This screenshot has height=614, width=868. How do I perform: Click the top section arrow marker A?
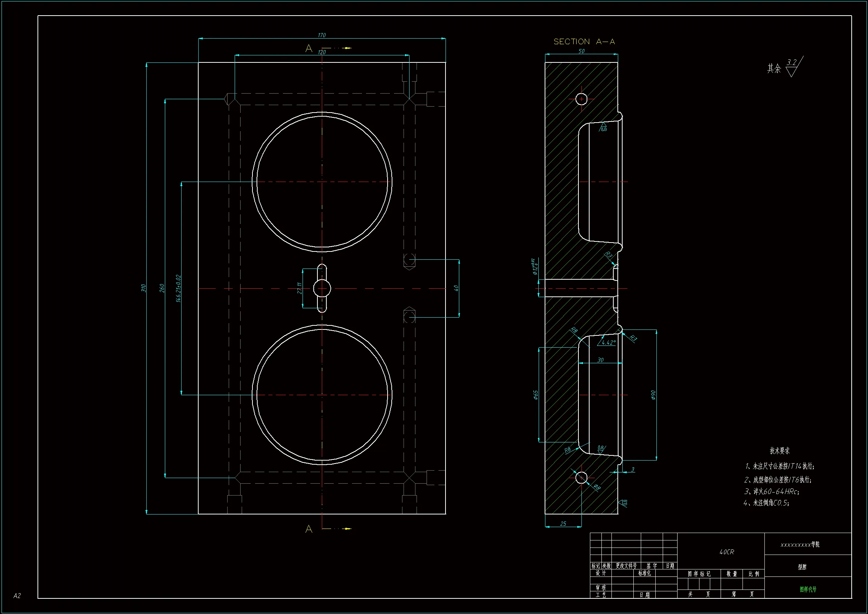(x=309, y=48)
